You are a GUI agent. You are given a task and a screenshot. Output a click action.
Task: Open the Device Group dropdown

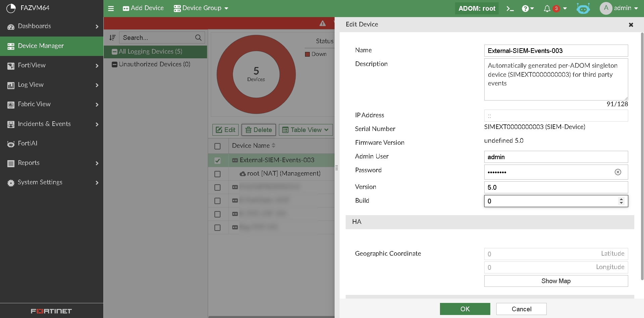(x=201, y=8)
